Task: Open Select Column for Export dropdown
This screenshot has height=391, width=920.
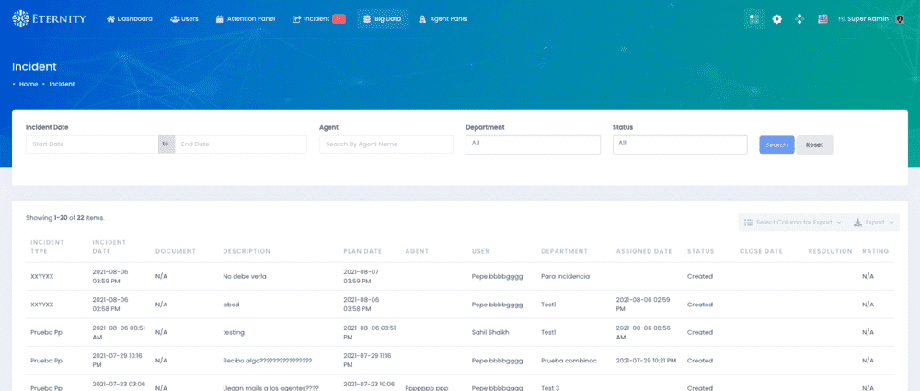Action: point(792,223)
